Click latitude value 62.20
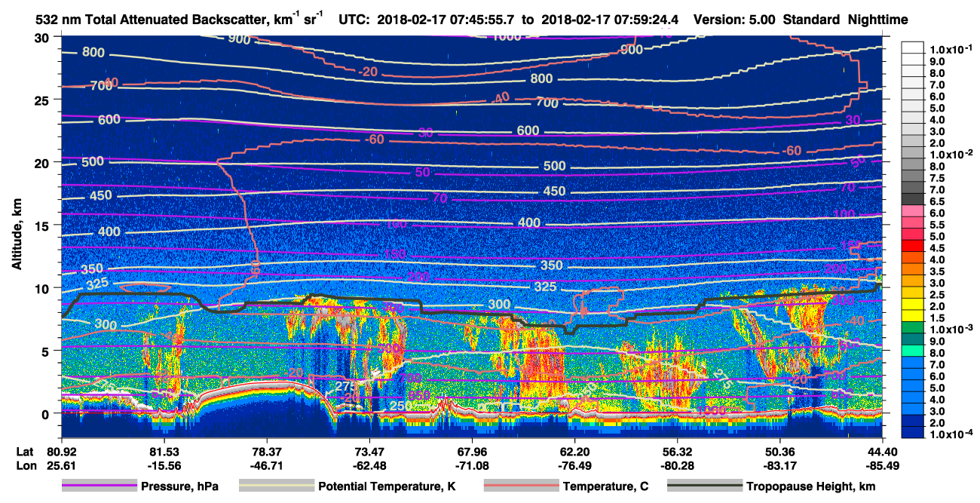The height and width of the screenshot is (503, 980). coord(574,451)
